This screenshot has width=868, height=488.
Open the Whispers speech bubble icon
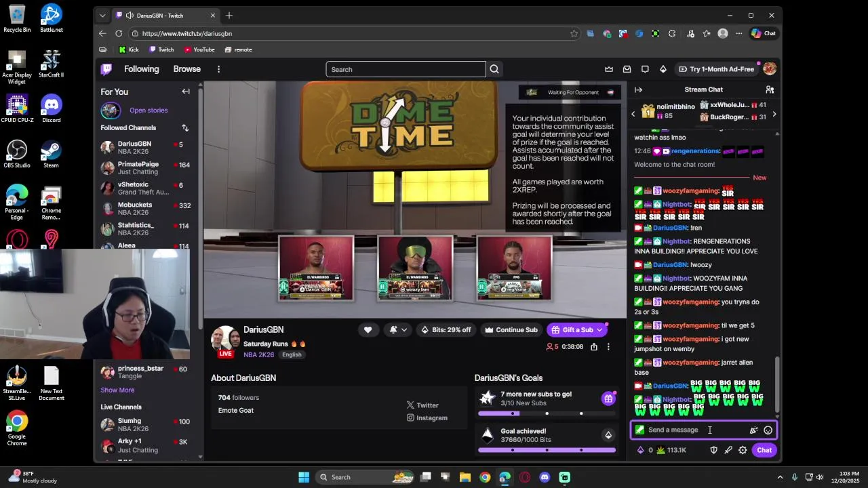pyautogui.click(x=645, y=69)
